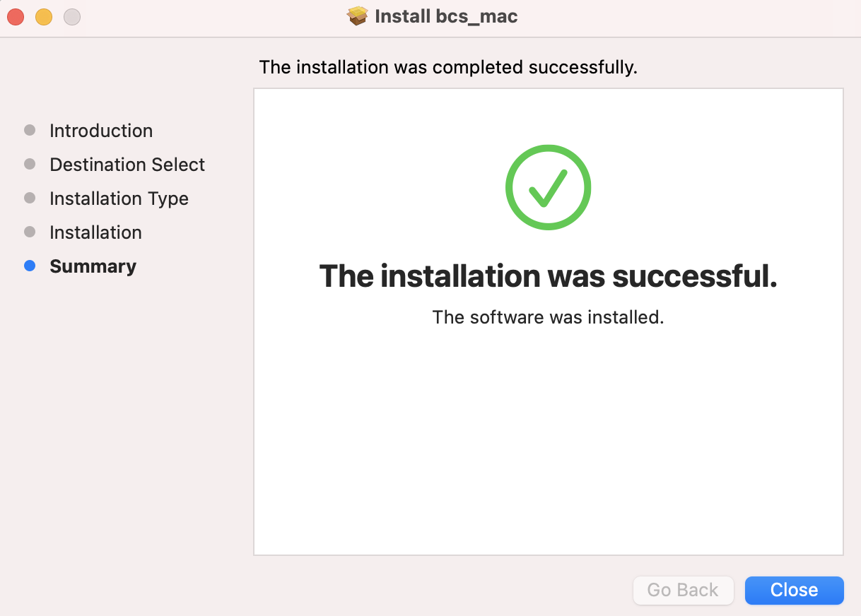Click the package icon in the title bar
Image resolution: width=861 pixels, height=616 pixels.
click(x=356, y=16)
